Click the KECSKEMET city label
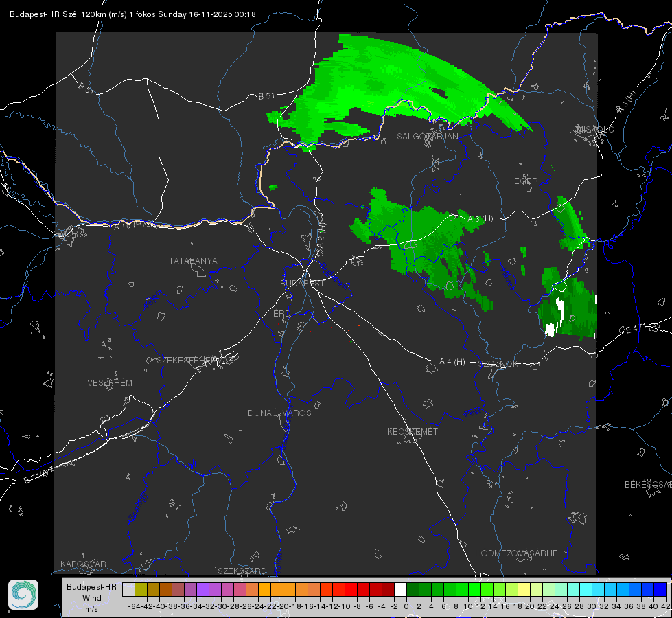672x618 pixels. [x=413, y=431]
